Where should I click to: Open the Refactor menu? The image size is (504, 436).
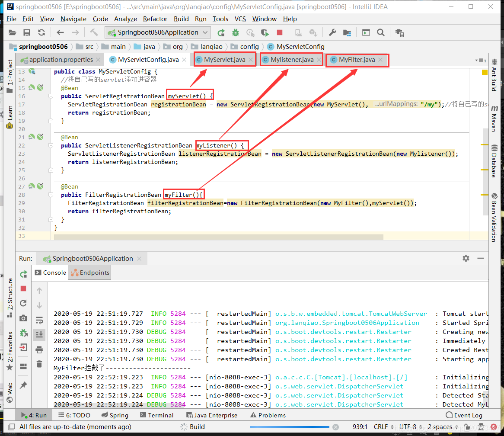pos(155,19)
